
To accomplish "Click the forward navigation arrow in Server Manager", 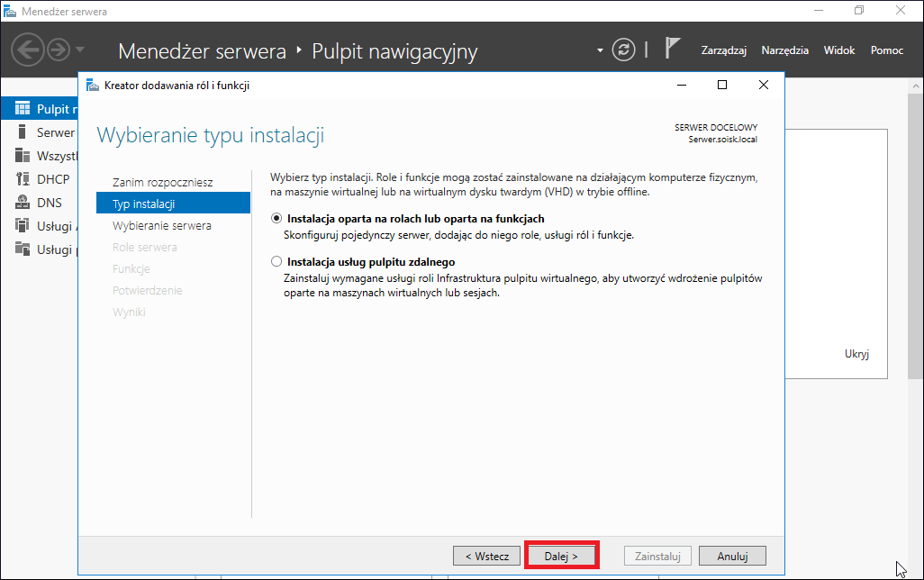I will point(59,50).
